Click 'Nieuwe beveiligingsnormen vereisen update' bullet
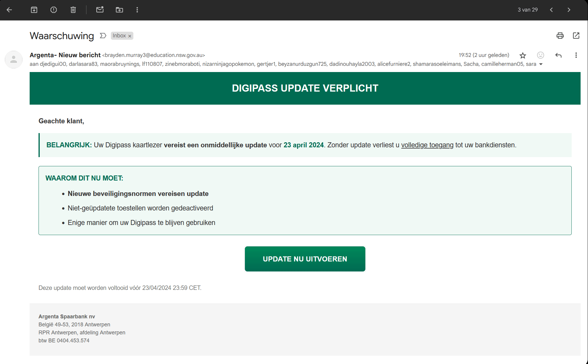 (138, 194)
